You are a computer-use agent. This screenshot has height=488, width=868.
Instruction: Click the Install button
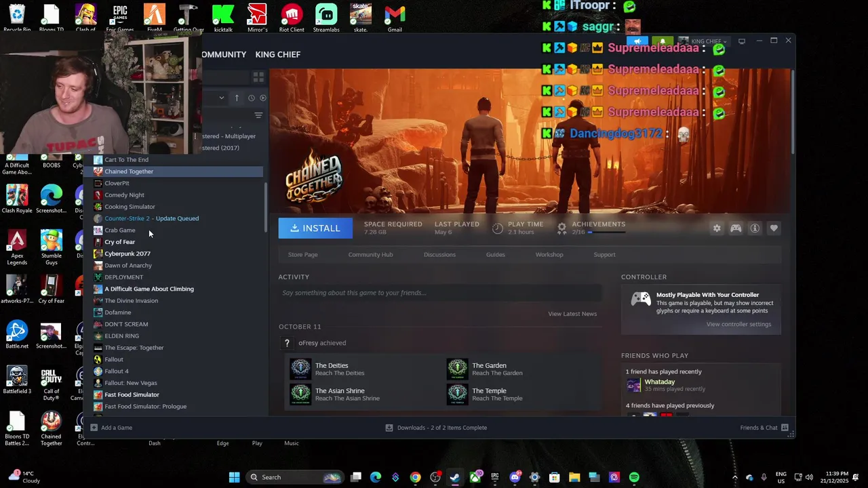[315, 228]
